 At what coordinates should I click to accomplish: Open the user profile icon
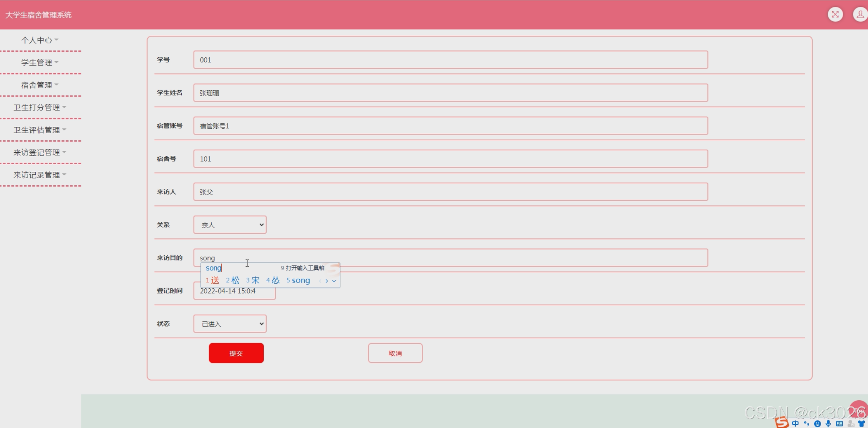tap(860, 15)
